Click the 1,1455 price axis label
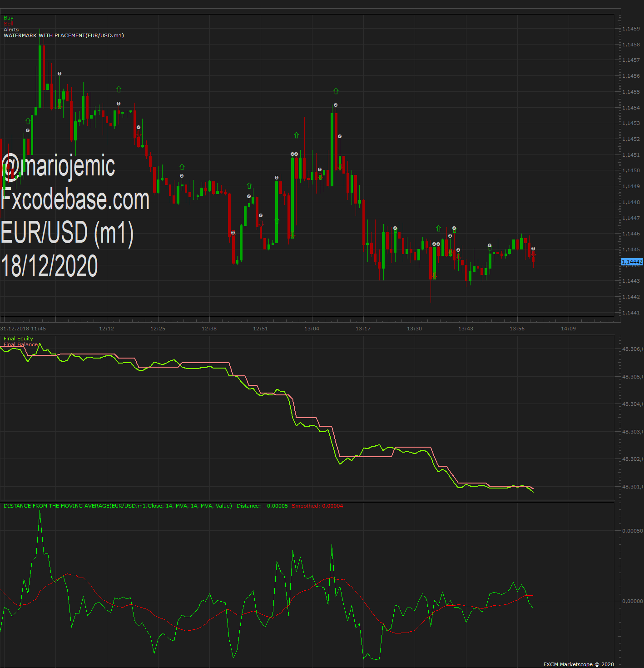Viewport: 644px width, 668px height. pos(631,92)
